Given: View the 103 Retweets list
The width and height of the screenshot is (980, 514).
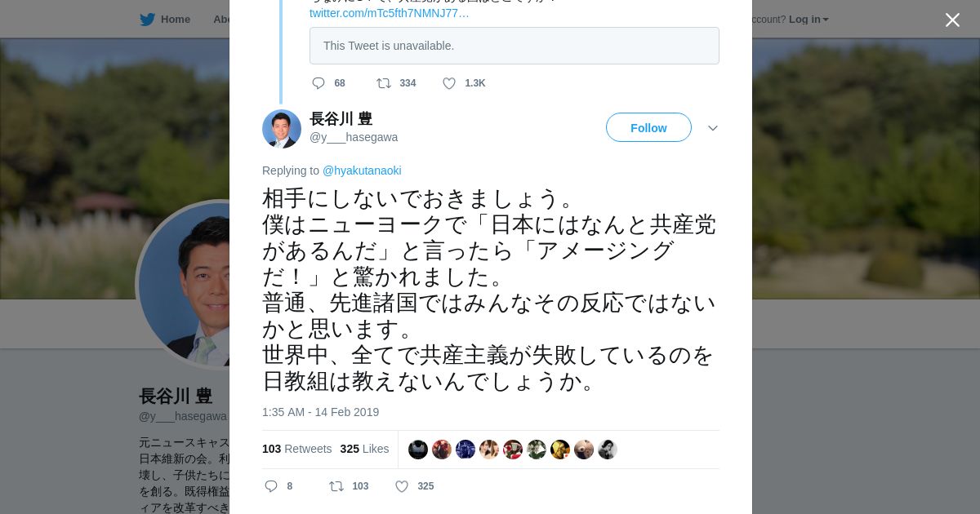Looking at the screenshot, I should 296,449.
